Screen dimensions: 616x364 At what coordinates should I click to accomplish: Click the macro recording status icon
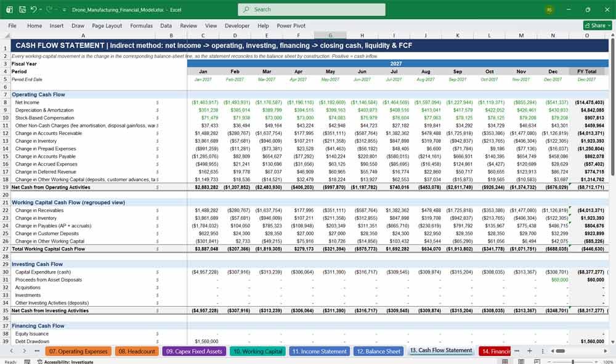27,362
